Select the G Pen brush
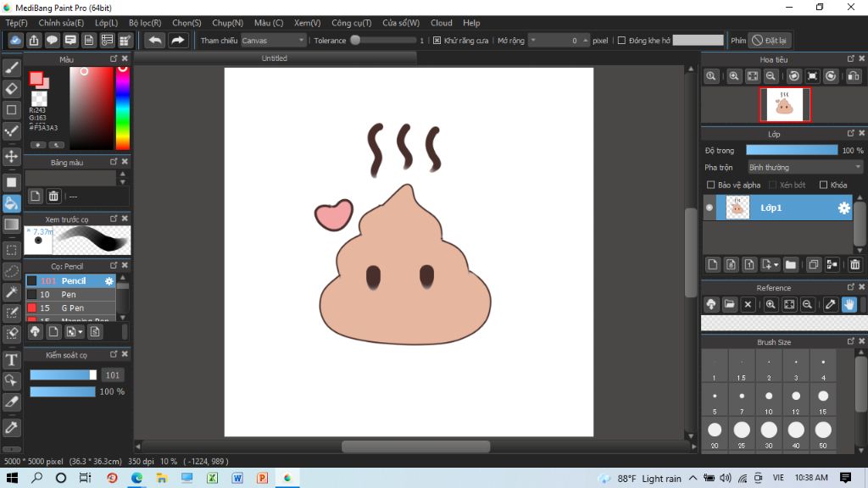 [70, 308]
